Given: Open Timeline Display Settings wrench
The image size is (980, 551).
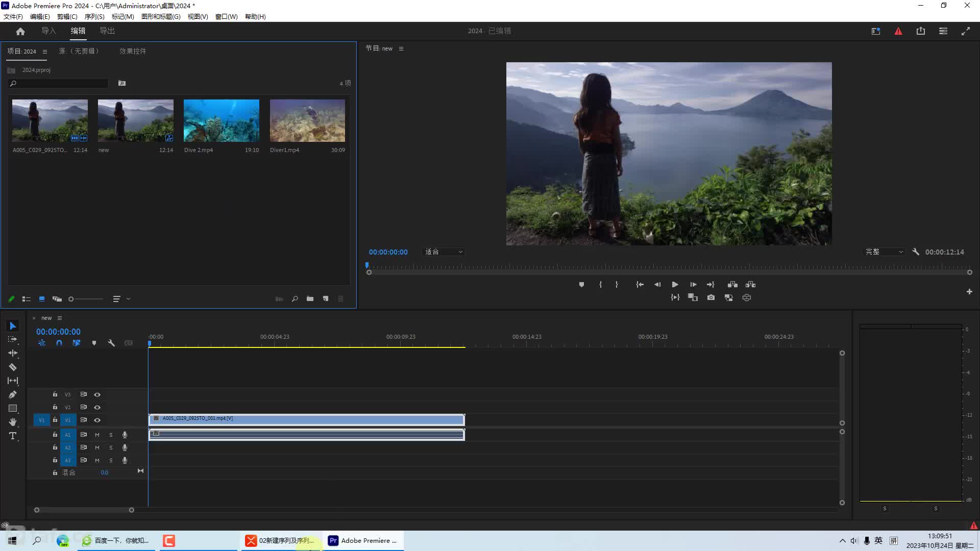Looking at the screenshot, I should click(111, 343).
